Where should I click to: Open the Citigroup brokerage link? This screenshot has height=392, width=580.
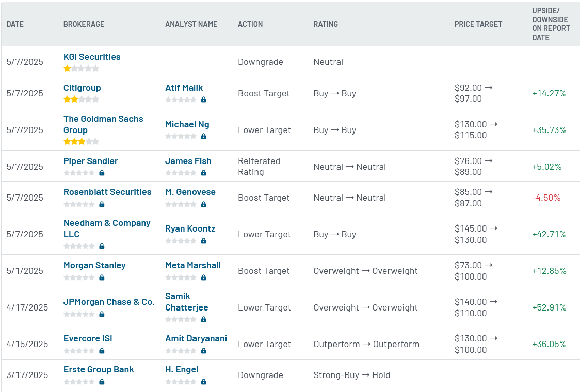point(82,88)
